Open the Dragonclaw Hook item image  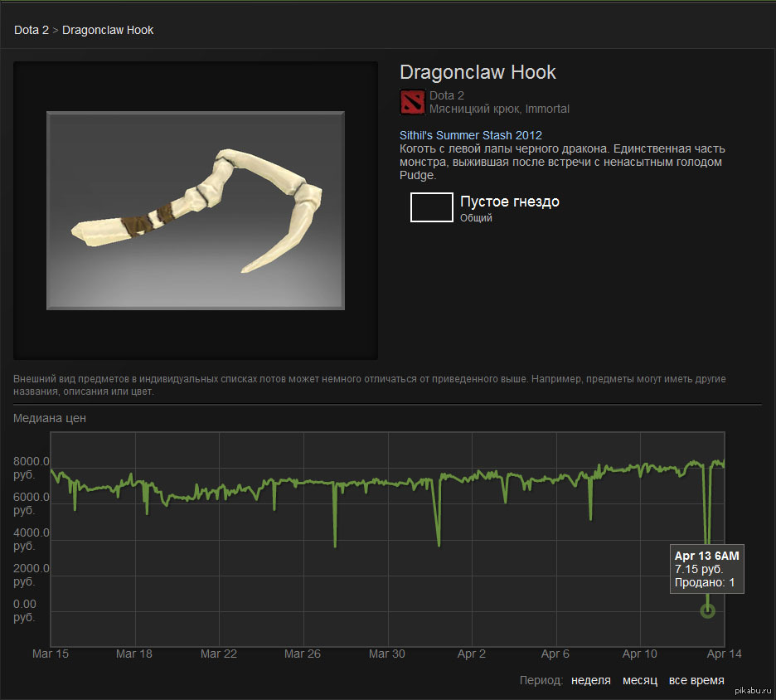pyautogui.click(x=196, y=211)
